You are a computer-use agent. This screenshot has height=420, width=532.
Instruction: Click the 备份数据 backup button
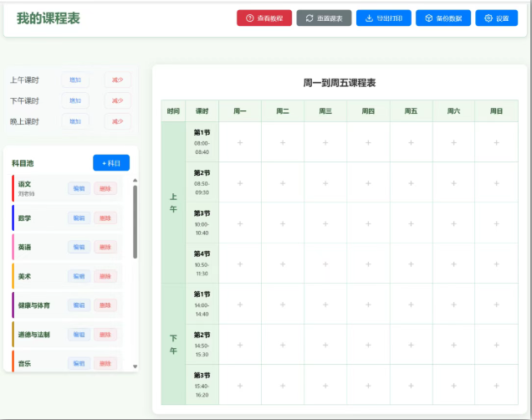tap(443, 18)
